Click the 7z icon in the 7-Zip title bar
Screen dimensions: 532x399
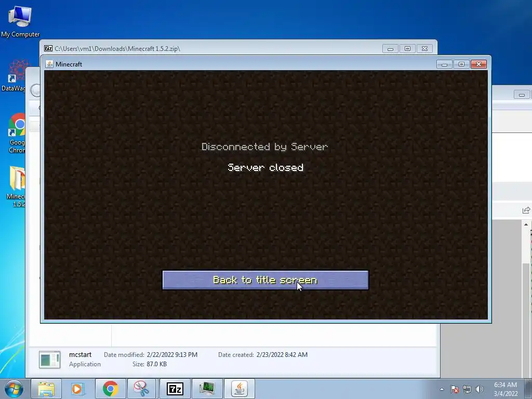pos(48,48)
